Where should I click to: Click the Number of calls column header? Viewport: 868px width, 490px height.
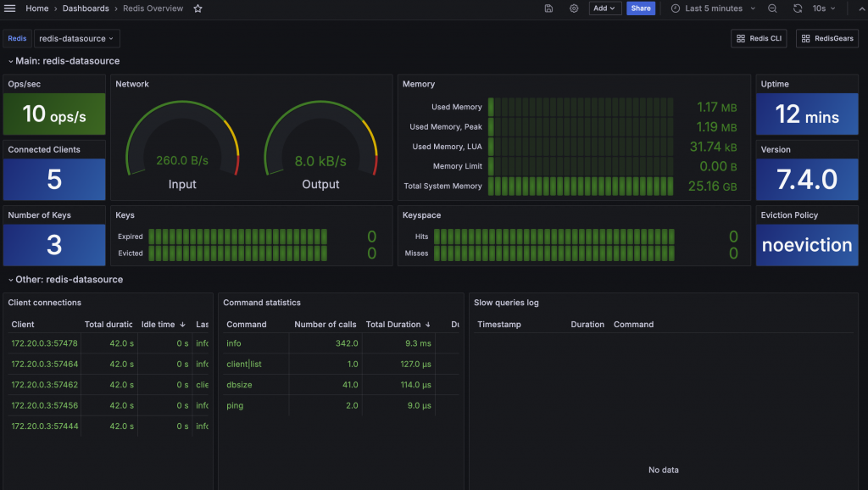(325, 325)
